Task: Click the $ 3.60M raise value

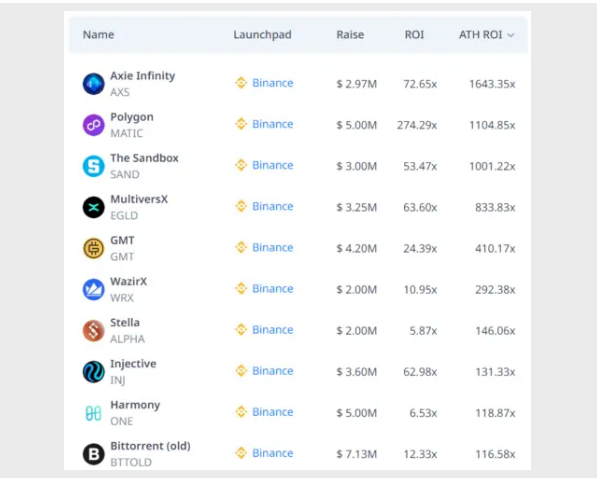Action: click(x=357, y=372)
